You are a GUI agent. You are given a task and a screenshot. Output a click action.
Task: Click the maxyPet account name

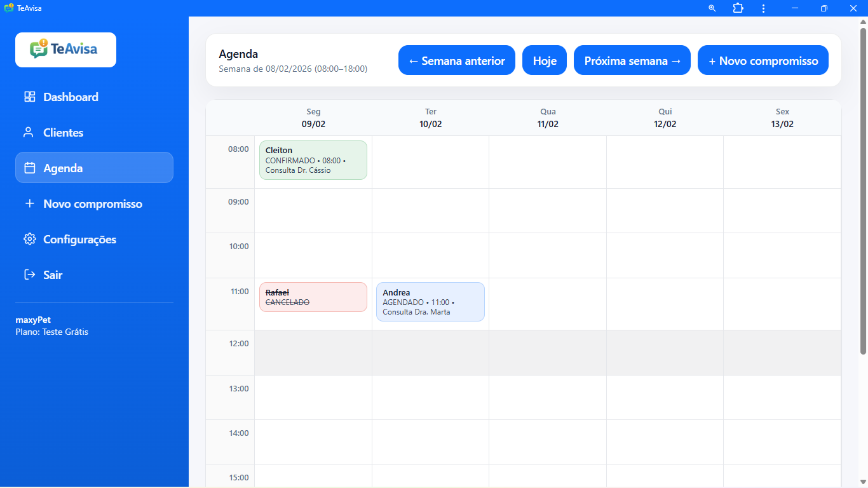click(33, 320)
